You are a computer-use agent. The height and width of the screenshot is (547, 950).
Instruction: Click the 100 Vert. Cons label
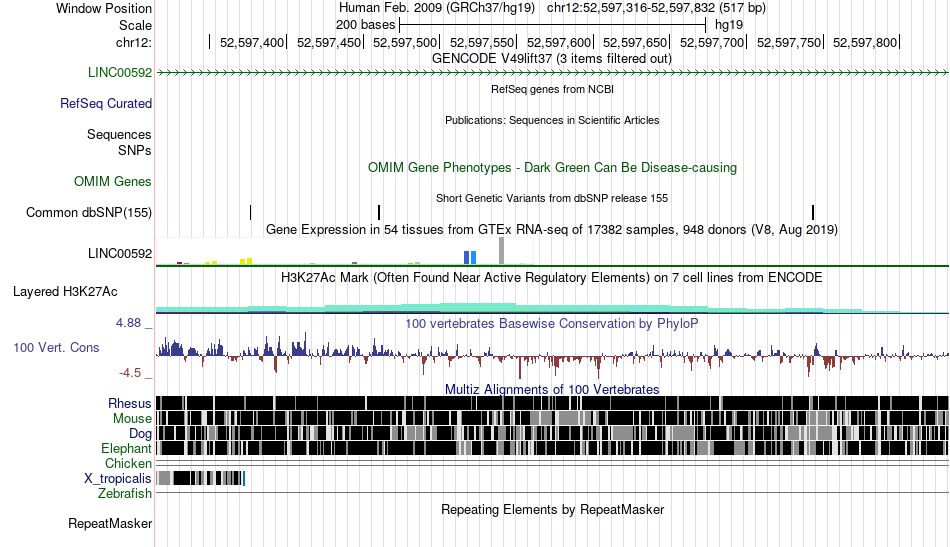pos(56,348)
